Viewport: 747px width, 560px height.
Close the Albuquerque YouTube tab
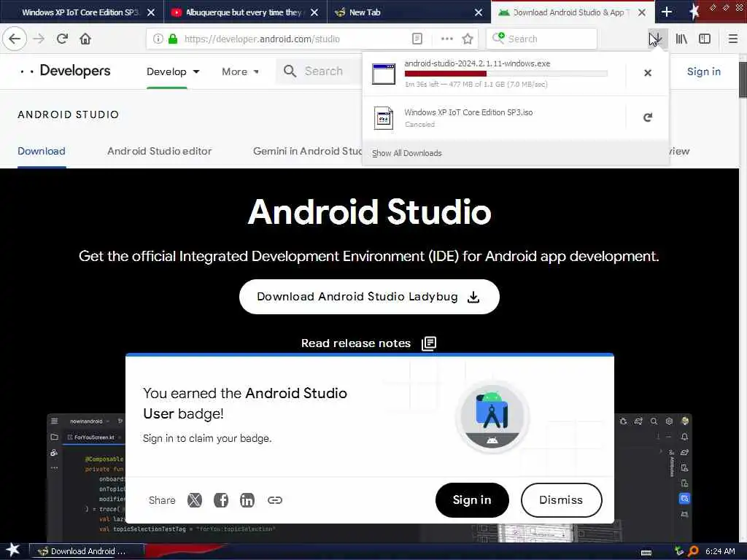(314, 12)
